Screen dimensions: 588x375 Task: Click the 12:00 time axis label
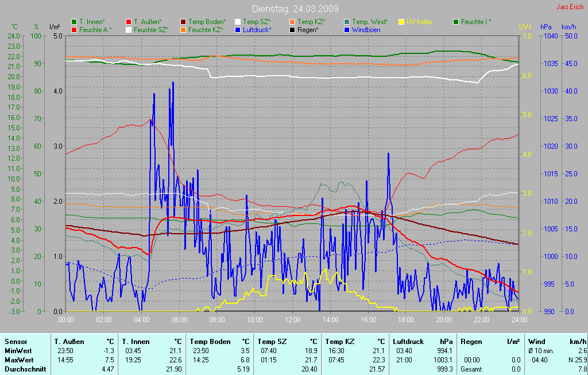pos(292,320)
